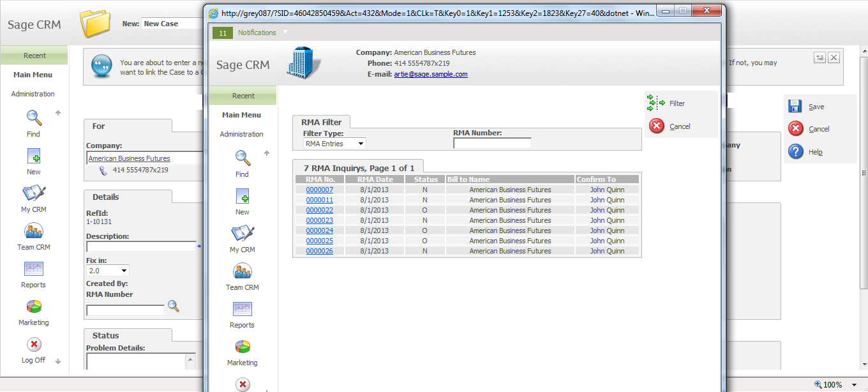Open My CRM in the main window sidebar
The image size is (868, 392).
point(34,193)
